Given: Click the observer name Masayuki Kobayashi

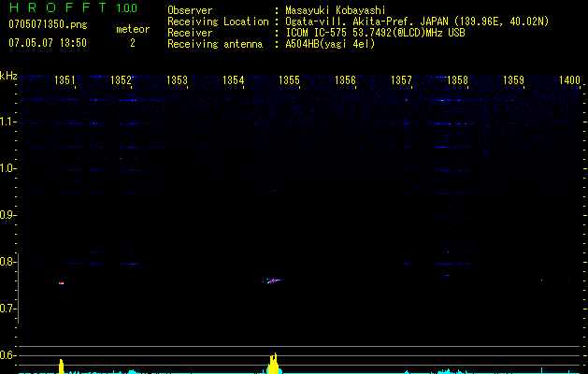Looking at the screenshot, I should click(336, 10).
